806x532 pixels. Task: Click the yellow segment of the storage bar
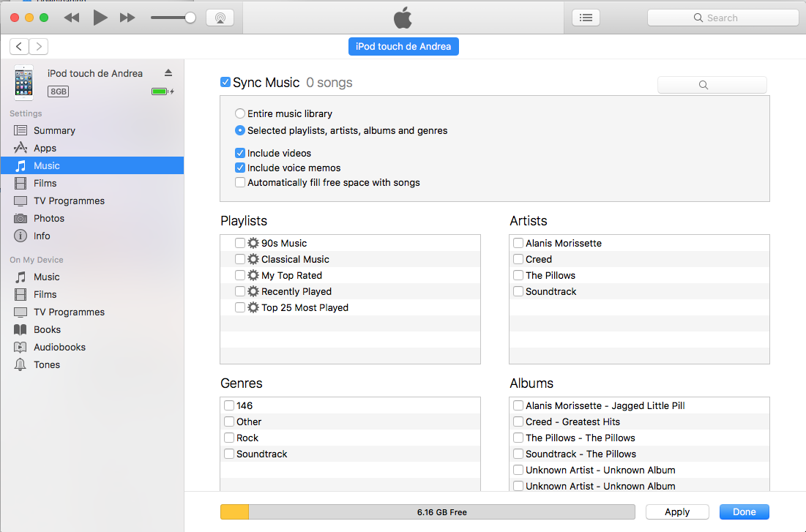(234, 512)
